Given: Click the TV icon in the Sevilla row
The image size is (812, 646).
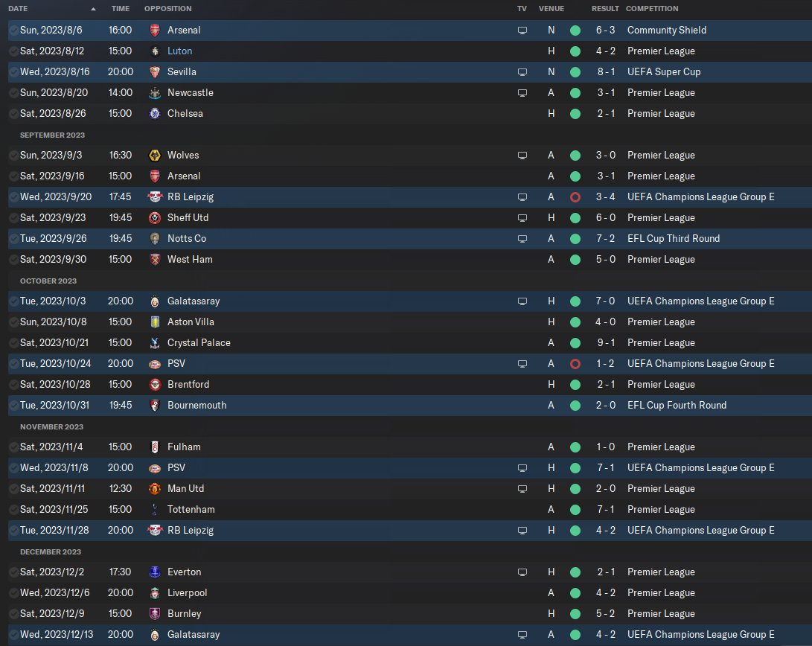Looking at the screenshot, I should click(522, 72).
